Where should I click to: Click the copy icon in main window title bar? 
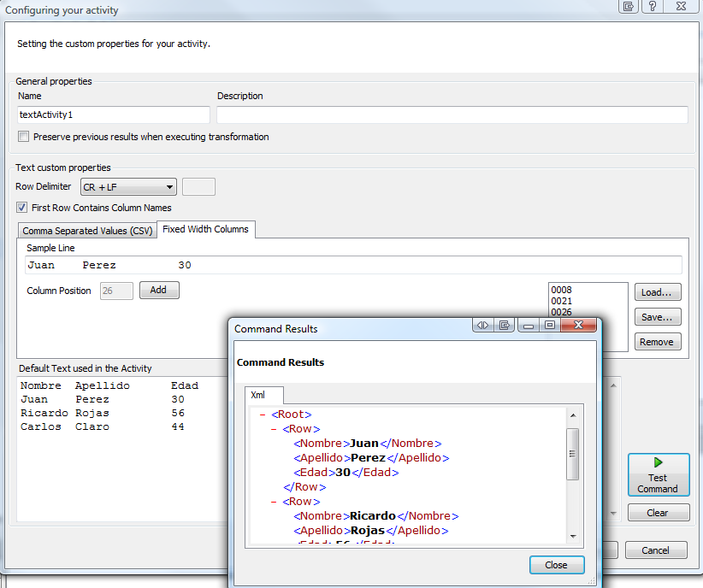coord(629,6)
